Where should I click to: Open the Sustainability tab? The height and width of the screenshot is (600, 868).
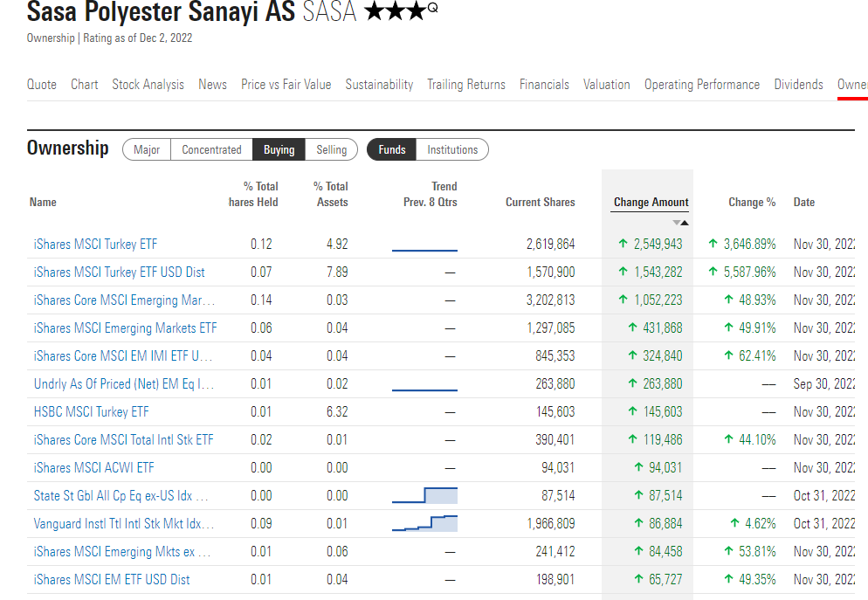tap(379, 84)
